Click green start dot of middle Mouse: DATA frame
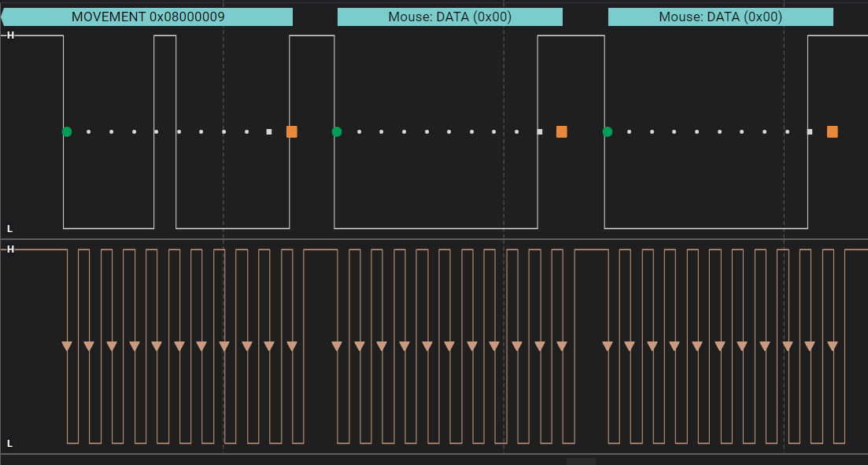Screen dimensions: 868x465 [x=337, y=131]
